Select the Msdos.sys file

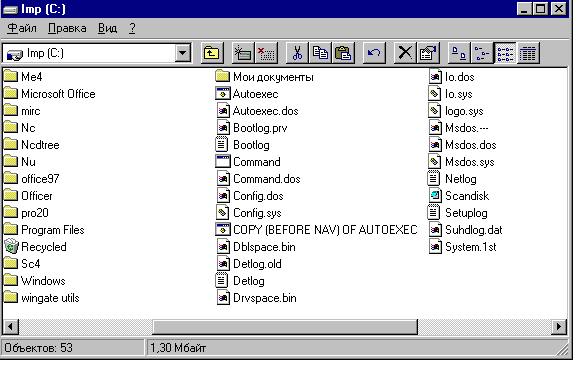[x=462, y=162]
